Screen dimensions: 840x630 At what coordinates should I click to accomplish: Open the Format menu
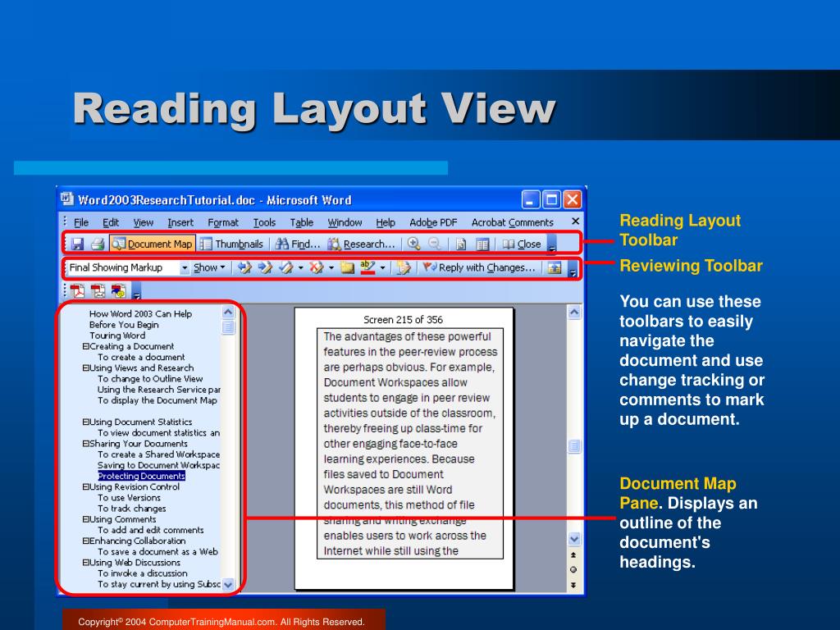223,222
